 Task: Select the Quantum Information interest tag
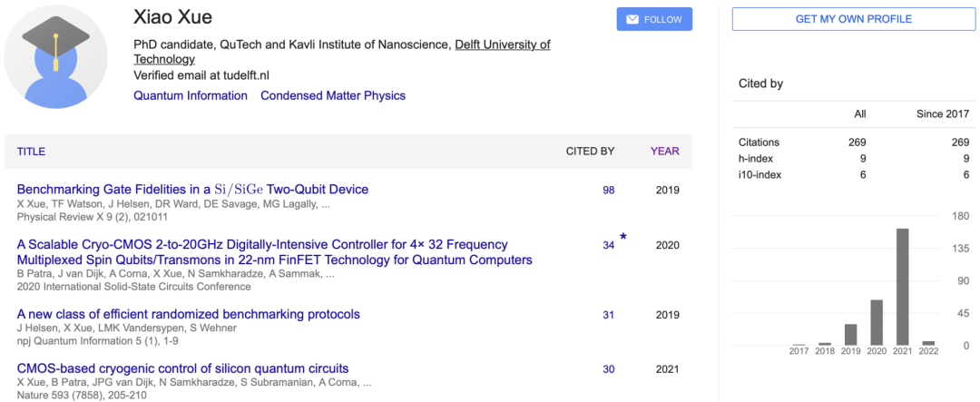coord(191,95)
